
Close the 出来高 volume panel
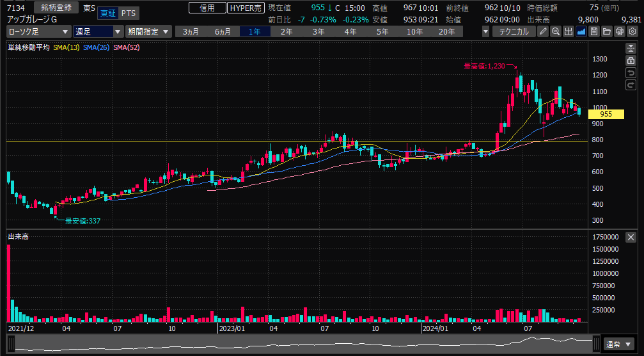[x=631, y=237]
